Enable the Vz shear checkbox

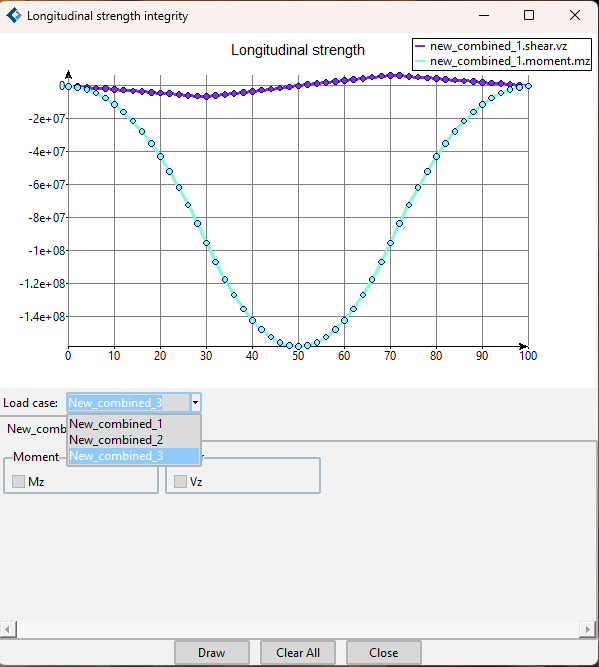pyautogui.click(x=180, y=482)
